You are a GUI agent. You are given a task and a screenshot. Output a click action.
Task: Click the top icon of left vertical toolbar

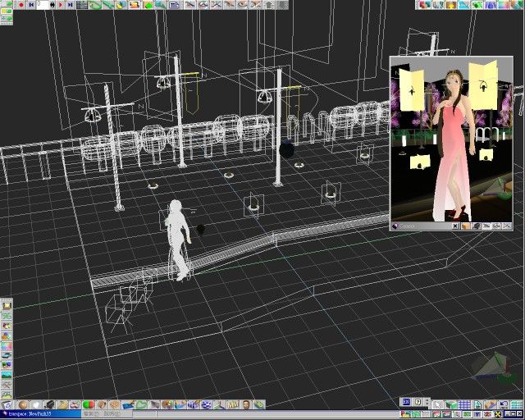pos(7,305)
